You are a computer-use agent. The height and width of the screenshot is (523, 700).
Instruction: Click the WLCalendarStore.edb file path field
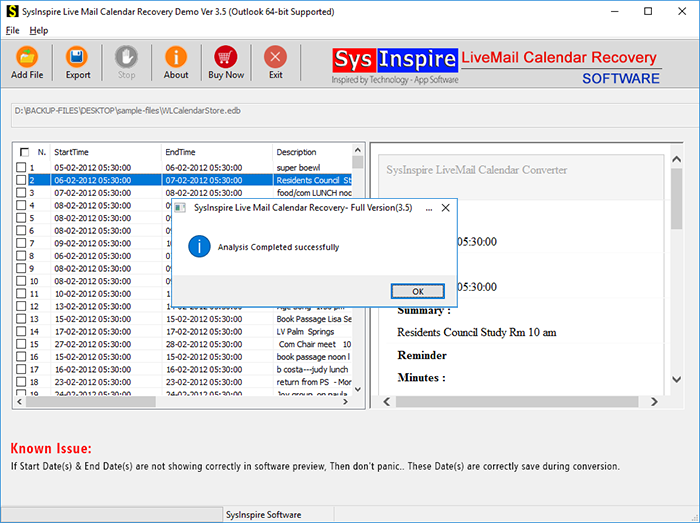353,115
